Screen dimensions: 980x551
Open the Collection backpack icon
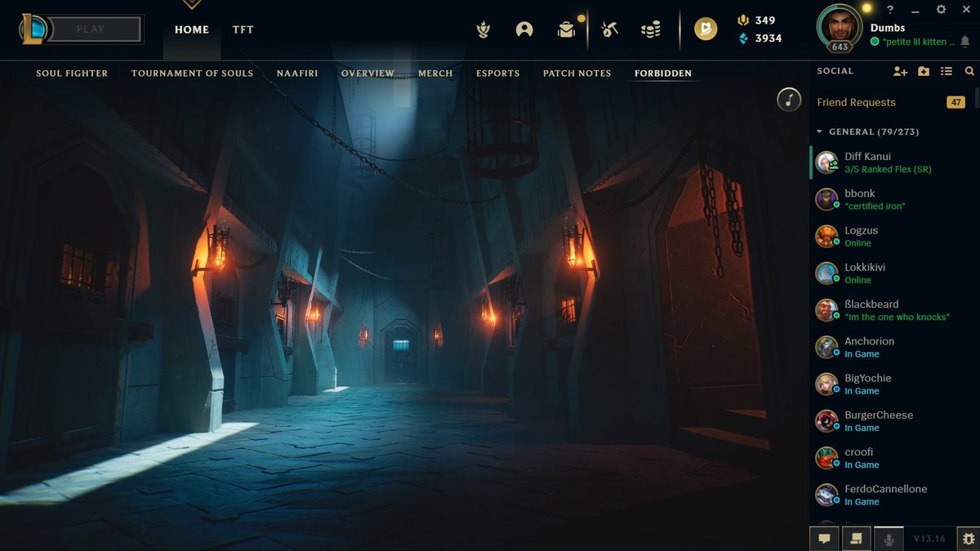click(567, 30)
